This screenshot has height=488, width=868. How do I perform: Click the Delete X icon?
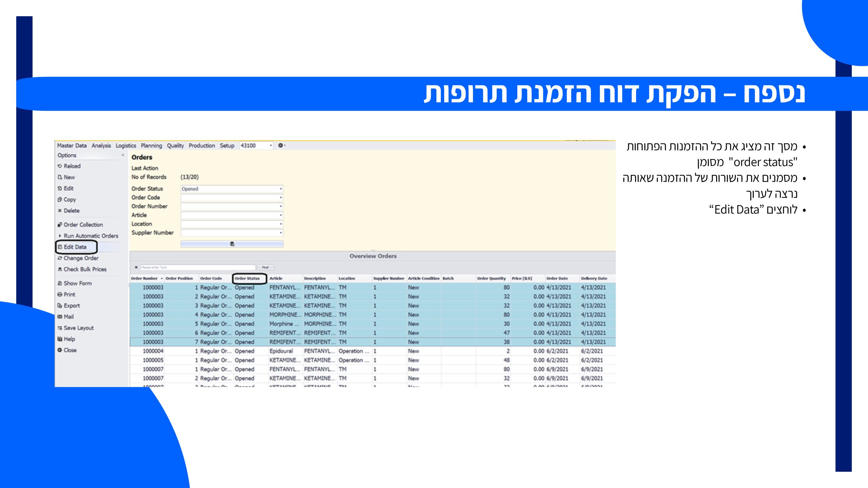[x=60, y=211]
